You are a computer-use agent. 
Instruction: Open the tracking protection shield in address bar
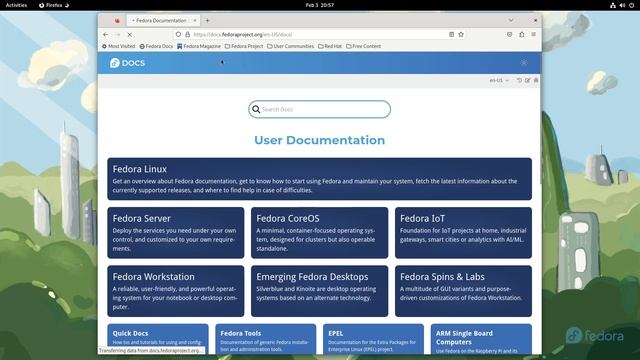[178, 35]
